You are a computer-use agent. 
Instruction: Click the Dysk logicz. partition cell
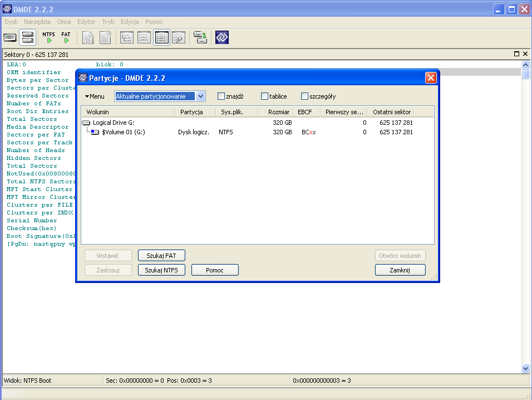(x=194, y=132)
